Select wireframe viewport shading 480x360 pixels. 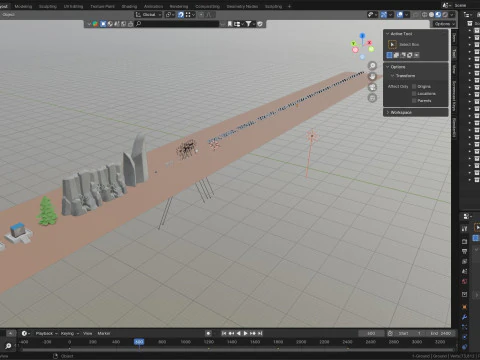point(425,15)
